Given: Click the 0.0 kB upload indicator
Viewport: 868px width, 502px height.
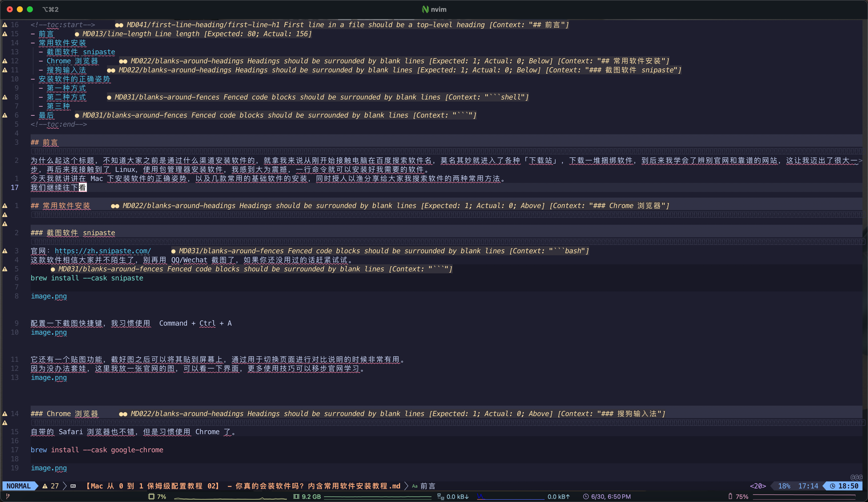Looking at the screenshot, I should 559,496.
